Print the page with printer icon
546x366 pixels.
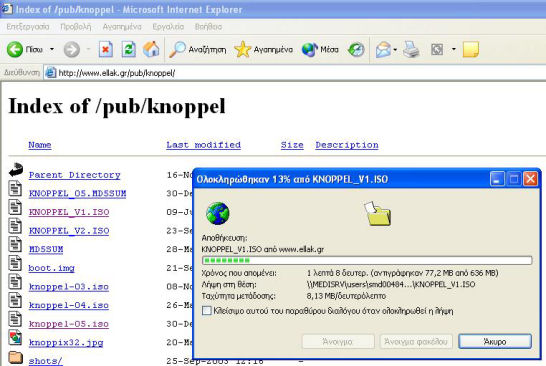(x=411, y=49)
